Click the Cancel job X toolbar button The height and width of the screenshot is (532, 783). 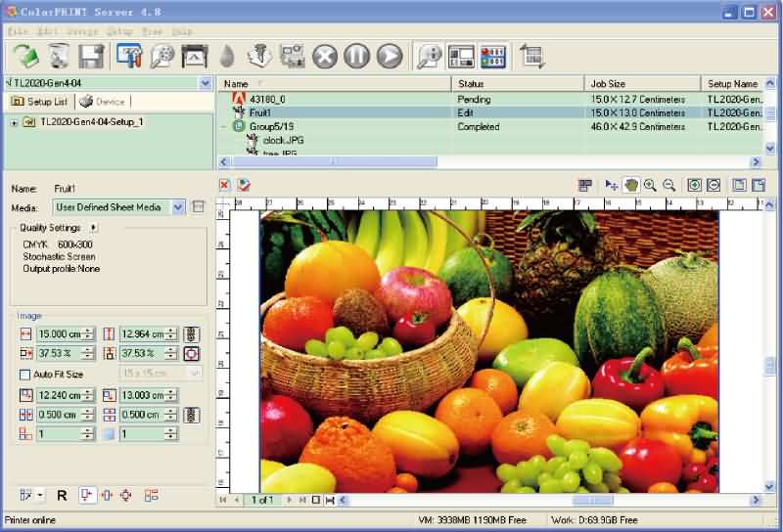point(324,56)
